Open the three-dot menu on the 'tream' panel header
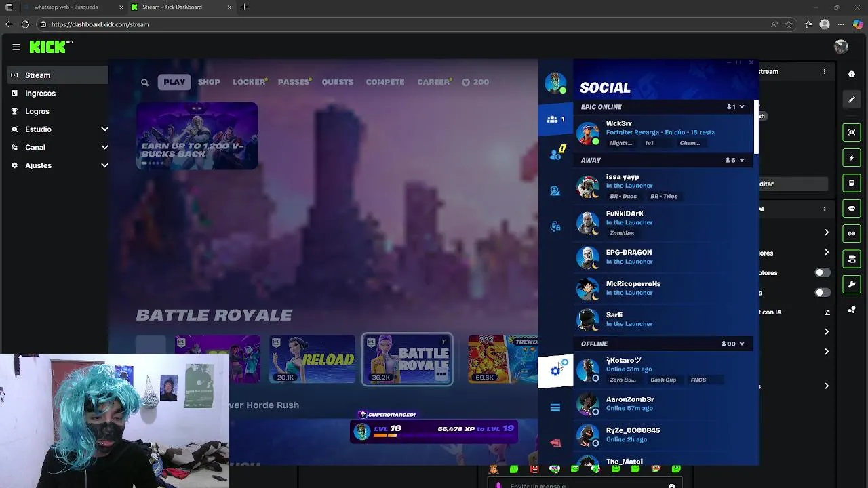The width and height of the screenshot is (868, 488). [x=825, y=72]
